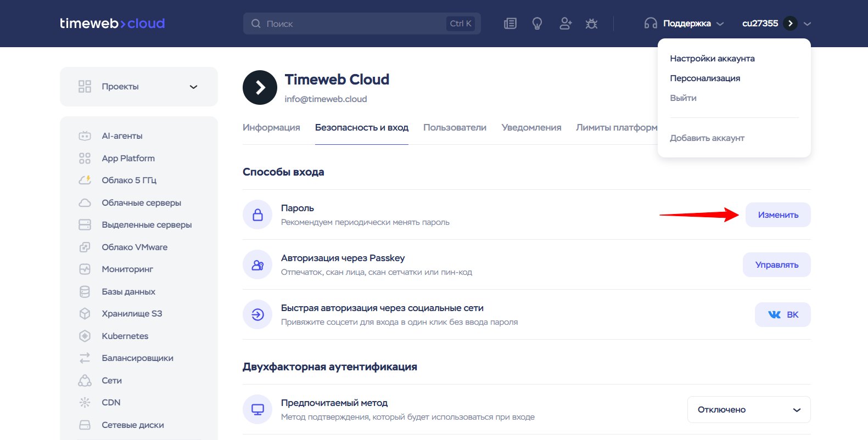This screenshot has height=440, width=868.
Task: Click the Хранилище S3 box icon
Action: pyautogui.click(x=85, y=314)
